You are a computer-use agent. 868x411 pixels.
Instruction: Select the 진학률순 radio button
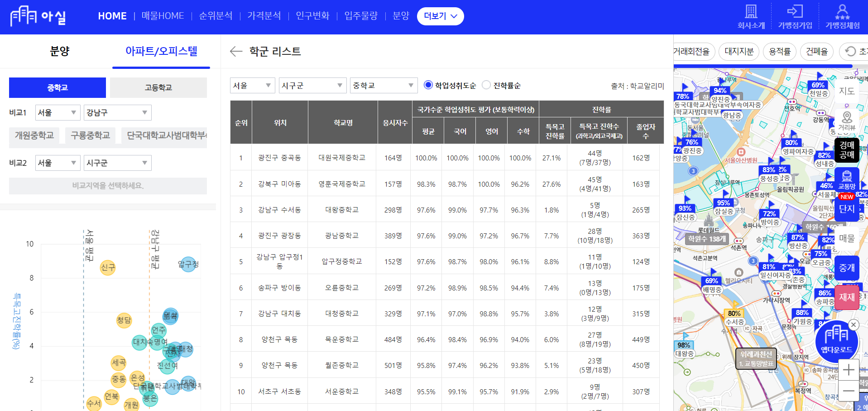pos(486,85)
